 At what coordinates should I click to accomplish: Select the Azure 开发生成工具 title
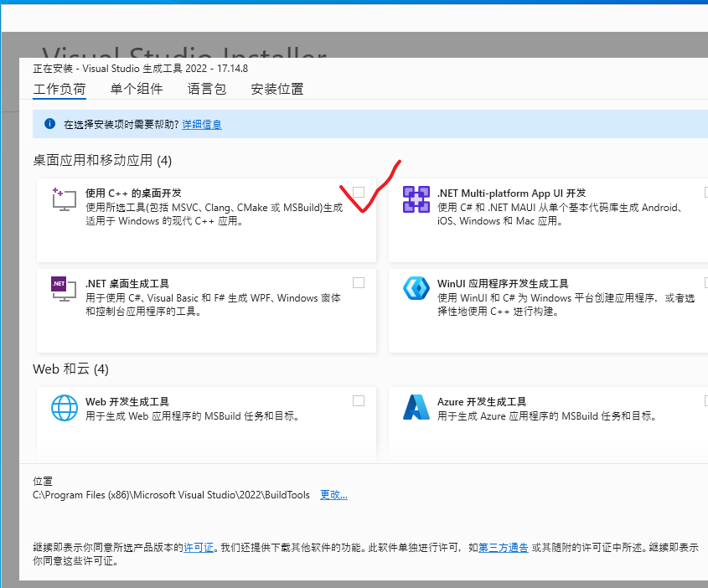click(x=482, y=401)
